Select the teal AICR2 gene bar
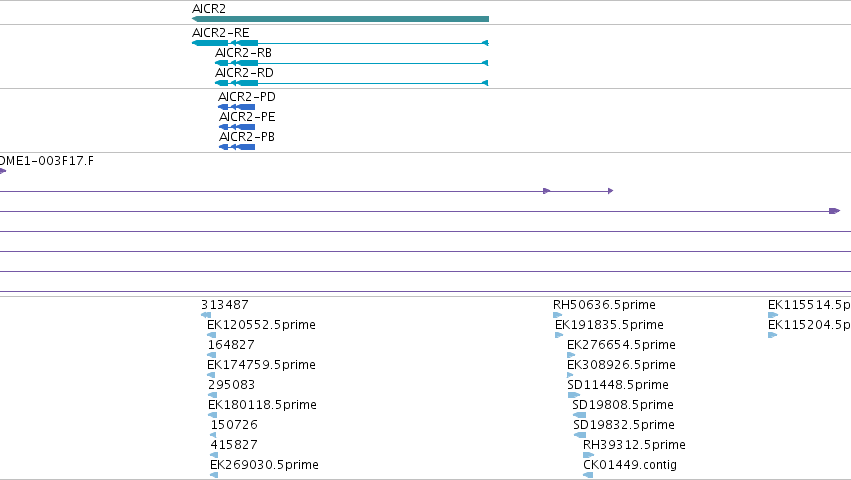Viewport: 851px width, 480px height. [340, 19]
